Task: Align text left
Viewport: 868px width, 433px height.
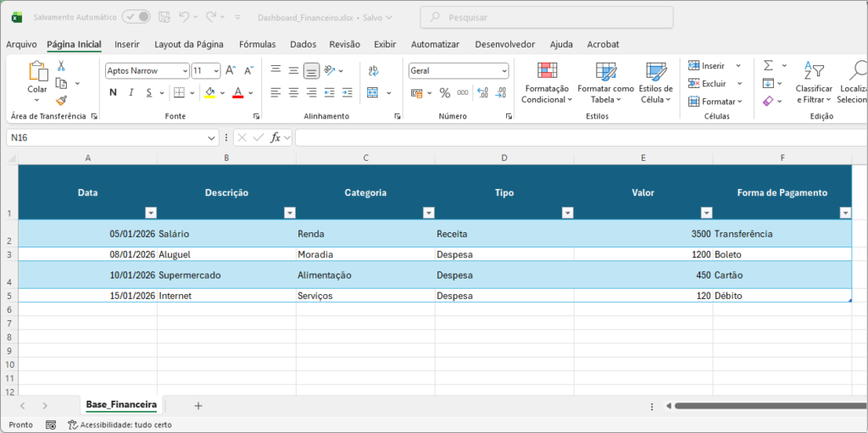Action: coord(275,92)
